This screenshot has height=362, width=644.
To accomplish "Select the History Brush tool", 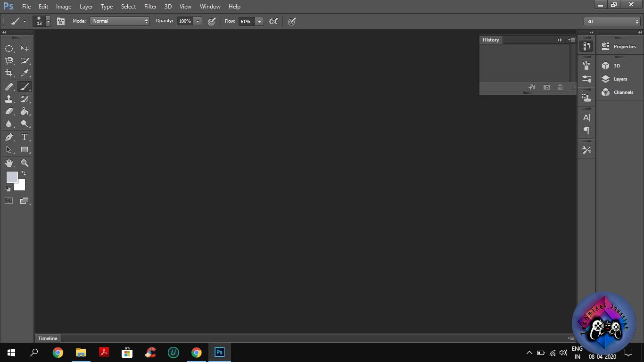I will (25, 99).
